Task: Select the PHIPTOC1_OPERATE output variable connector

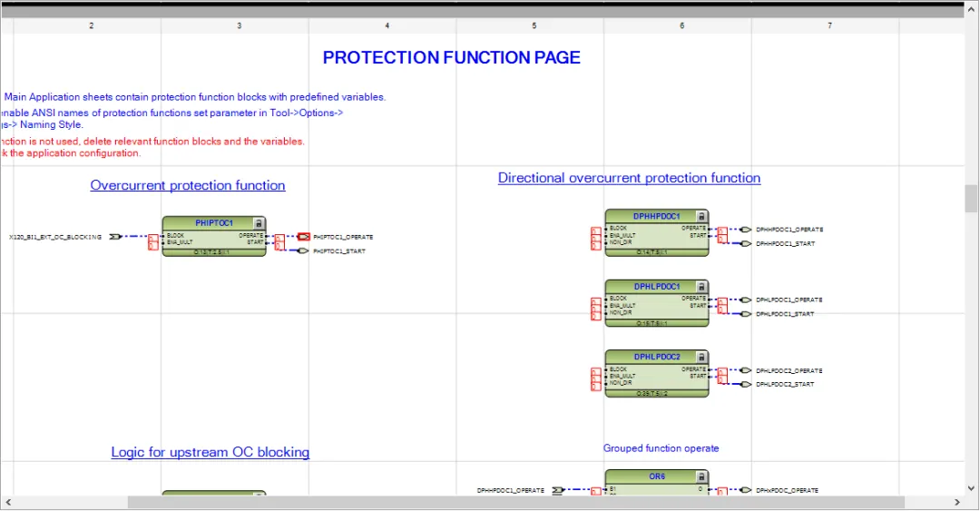Action: [x=304, y=237]
